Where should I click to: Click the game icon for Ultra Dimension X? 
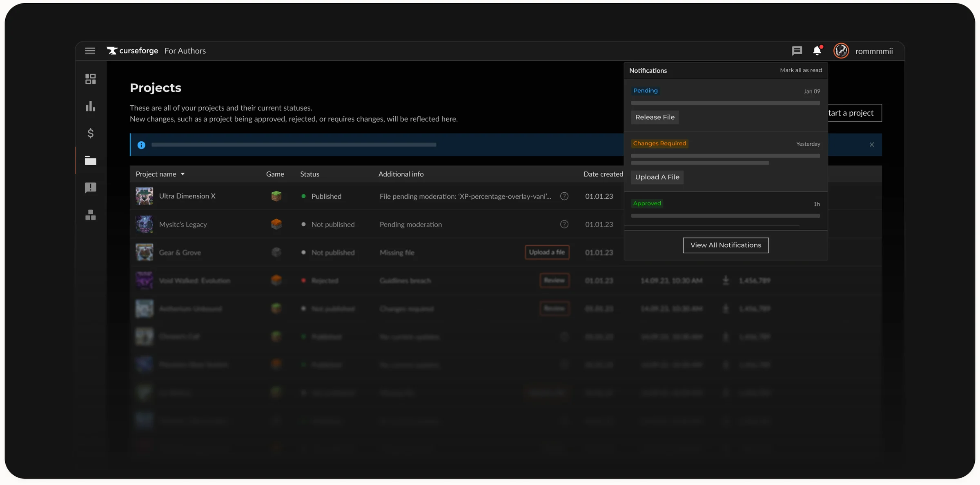pyautogui.click(x=276, y=196)
